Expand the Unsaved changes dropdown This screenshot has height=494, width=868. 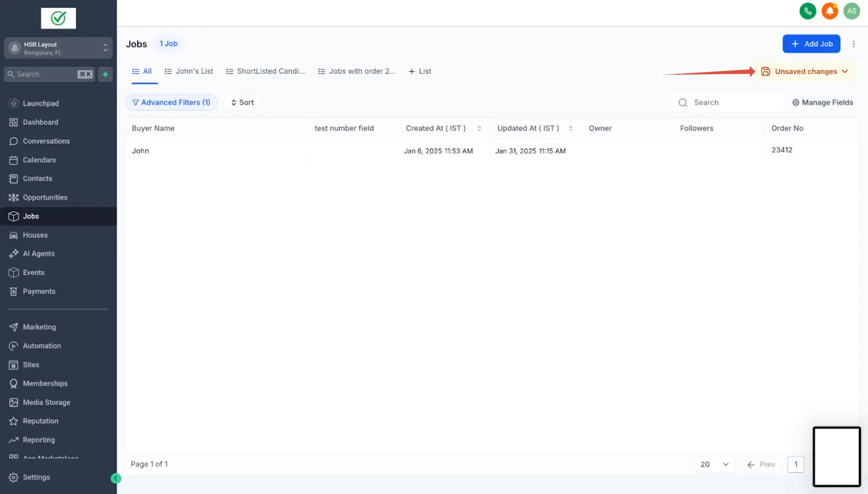[805, 72]
